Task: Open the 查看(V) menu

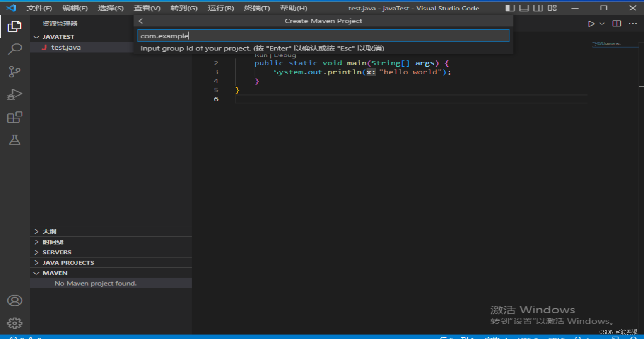Action: click(147, 8)
